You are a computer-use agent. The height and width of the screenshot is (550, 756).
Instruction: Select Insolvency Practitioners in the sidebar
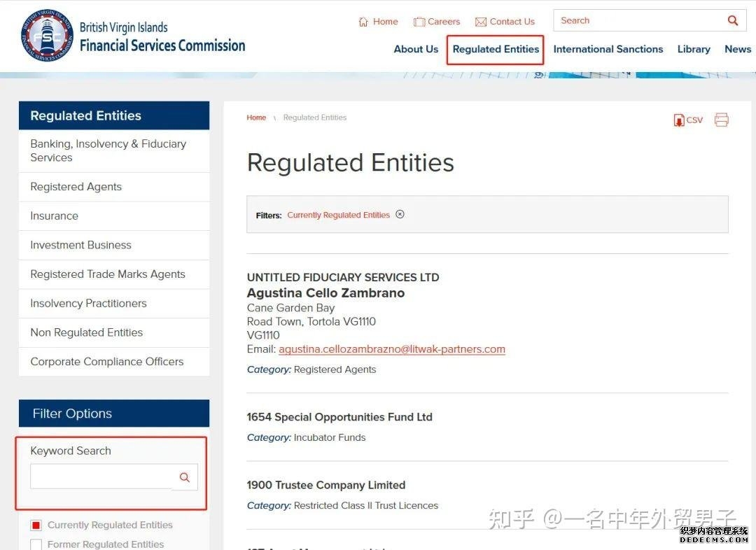click(88, 303)
